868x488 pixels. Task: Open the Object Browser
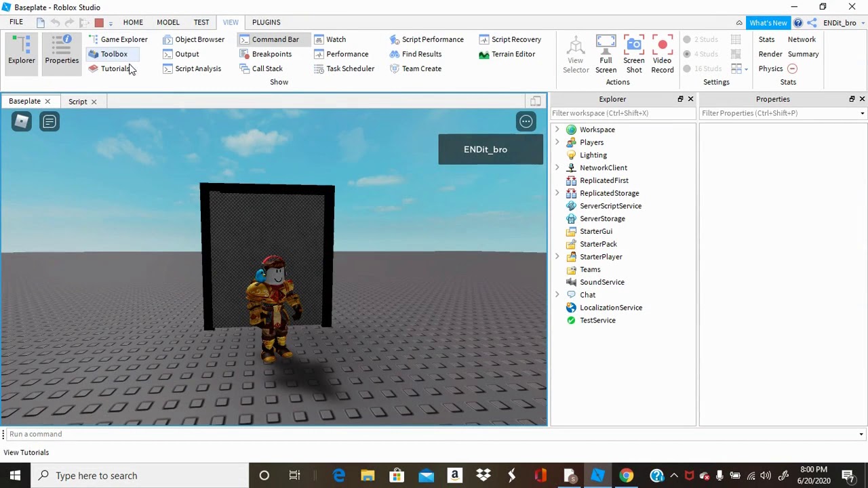(193, 39)
